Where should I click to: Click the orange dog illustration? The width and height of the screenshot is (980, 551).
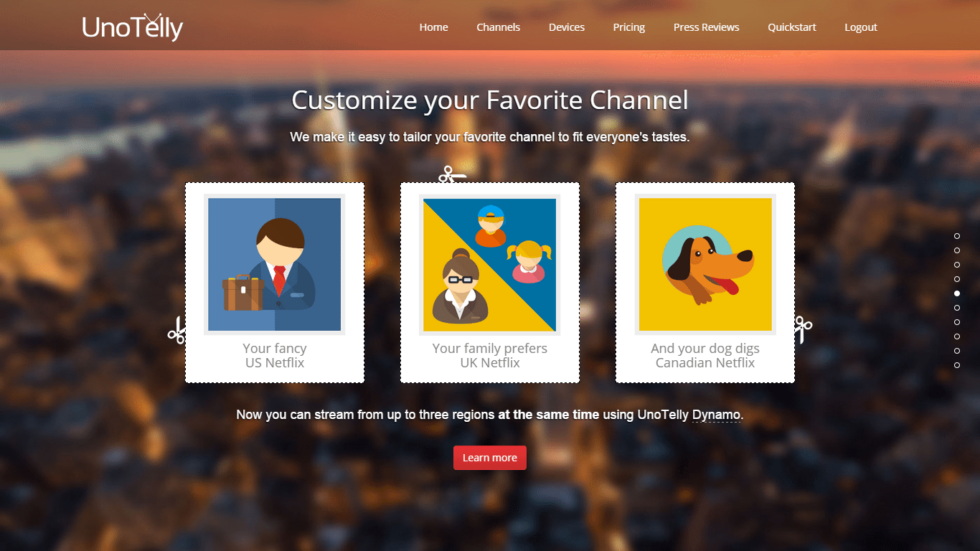[x=705, y=264]
